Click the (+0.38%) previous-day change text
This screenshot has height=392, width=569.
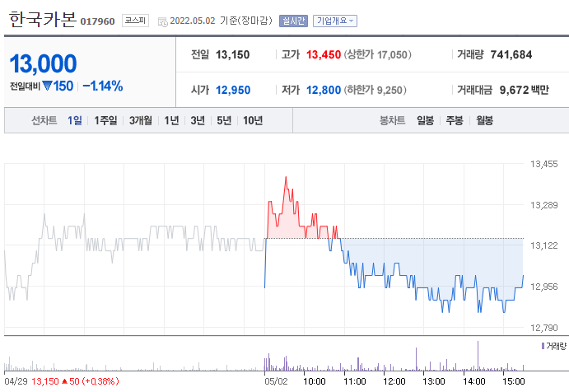pyautogui.click(x=100, y=381)
